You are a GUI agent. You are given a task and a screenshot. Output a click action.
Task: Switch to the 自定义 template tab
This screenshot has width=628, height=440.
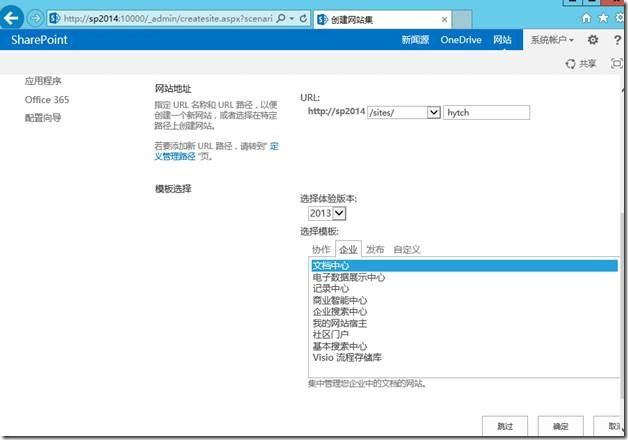coord(407,249)
